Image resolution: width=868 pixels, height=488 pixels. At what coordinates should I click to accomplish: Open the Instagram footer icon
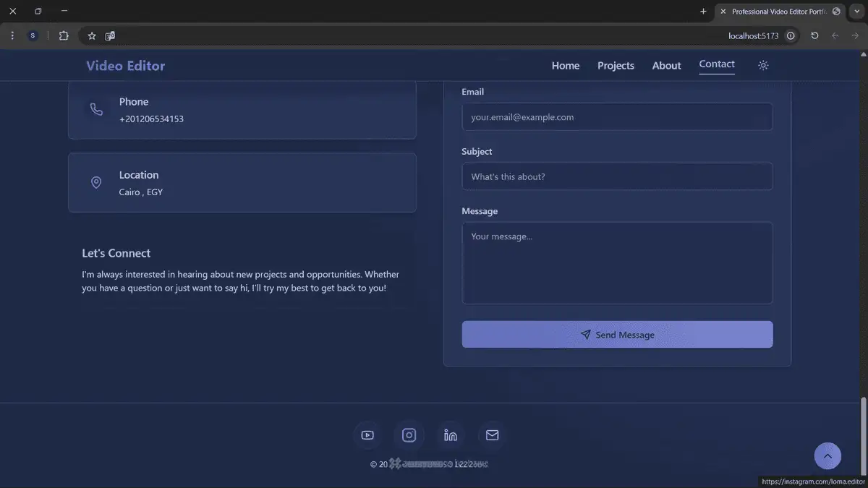409,435
